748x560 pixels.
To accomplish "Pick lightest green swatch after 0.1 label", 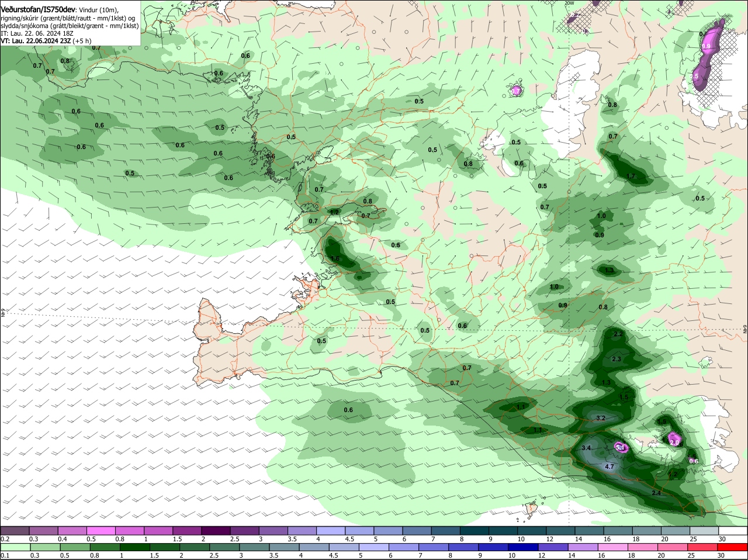I will tap(15, 547).
